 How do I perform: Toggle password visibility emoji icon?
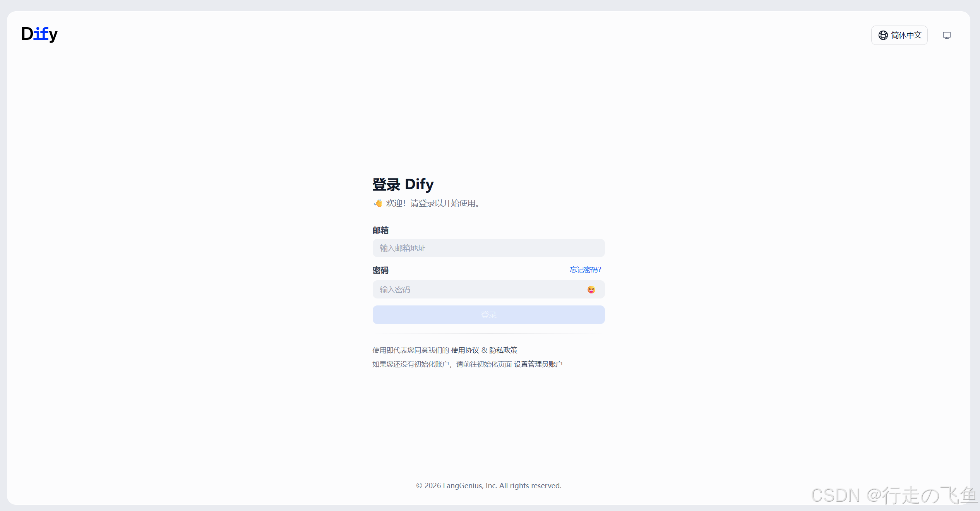click(591, 290)
